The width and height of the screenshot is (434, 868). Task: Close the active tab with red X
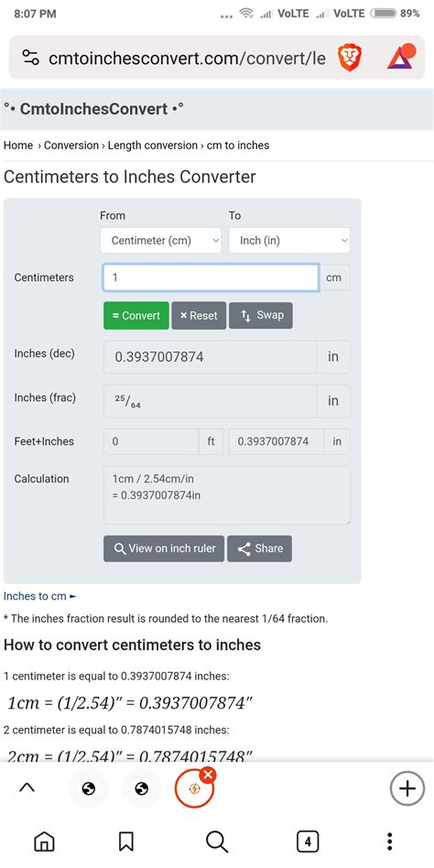208,776
